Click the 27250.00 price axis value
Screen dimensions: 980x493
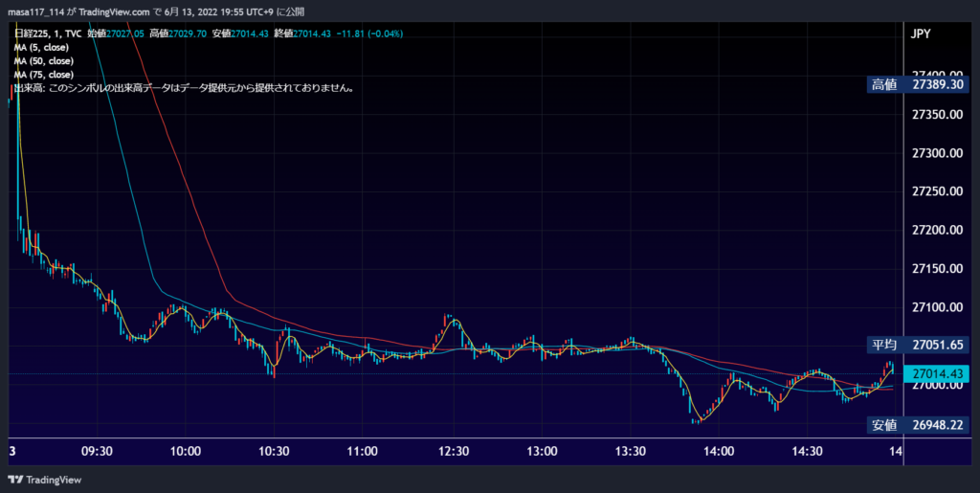pyautogui.click(x=938, y=191)
